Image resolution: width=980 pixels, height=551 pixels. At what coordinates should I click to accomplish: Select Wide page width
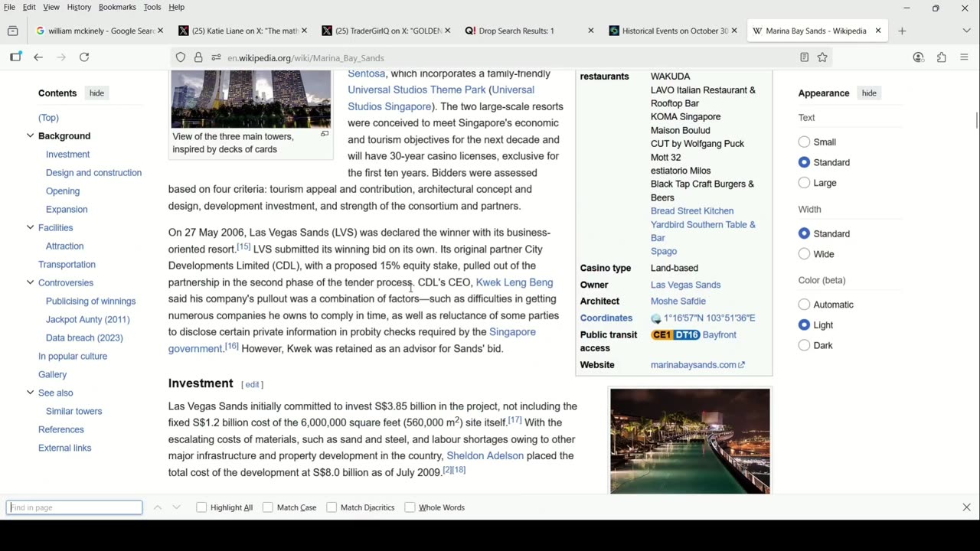pos(804,254)
